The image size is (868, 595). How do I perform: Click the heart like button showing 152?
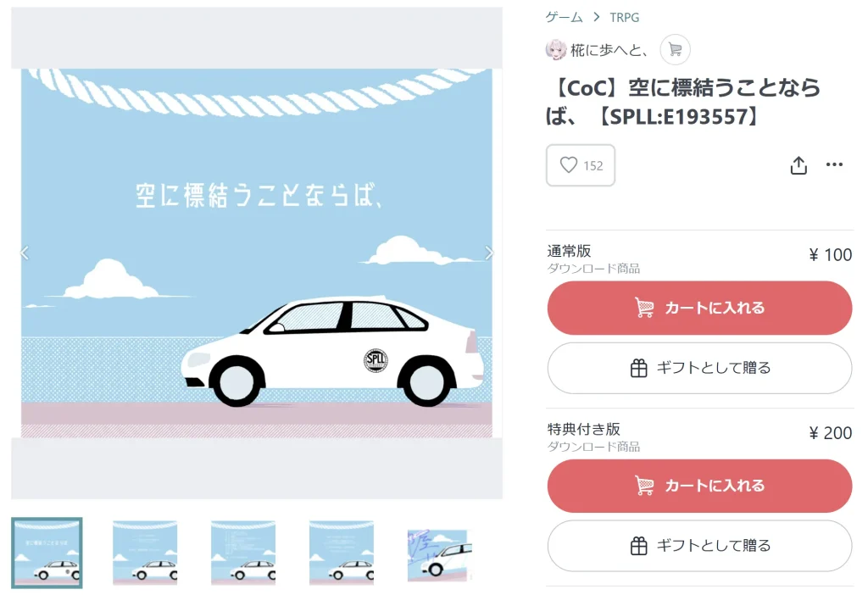click(580, 165)
